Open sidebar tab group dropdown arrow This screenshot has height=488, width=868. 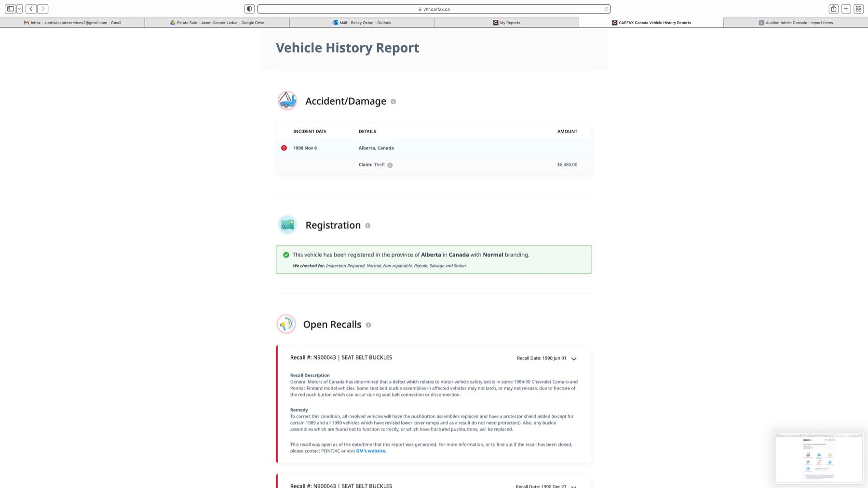point(19,9)
